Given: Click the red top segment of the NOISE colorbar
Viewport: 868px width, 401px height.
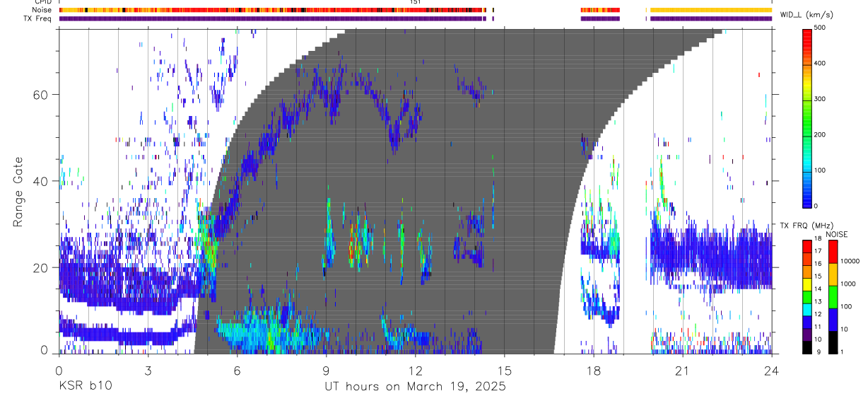Looking at the screenshot, I should click(833, 250).
